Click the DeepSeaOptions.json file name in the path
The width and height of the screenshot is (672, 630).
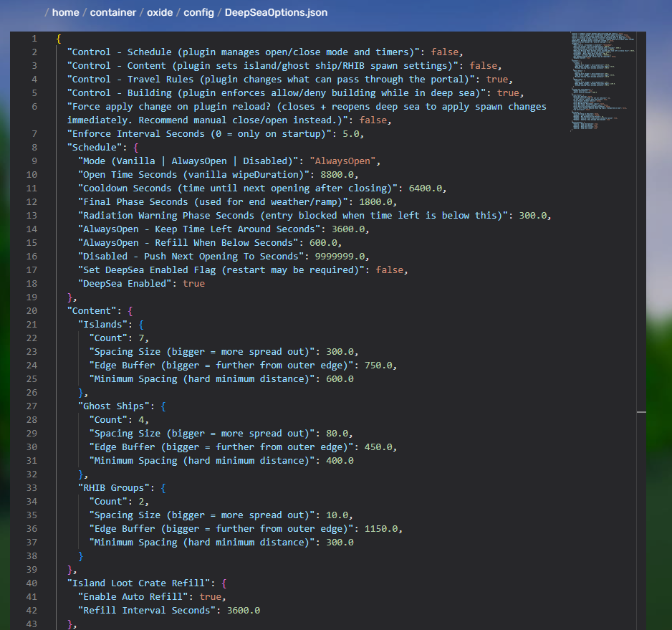click(276, 13)
